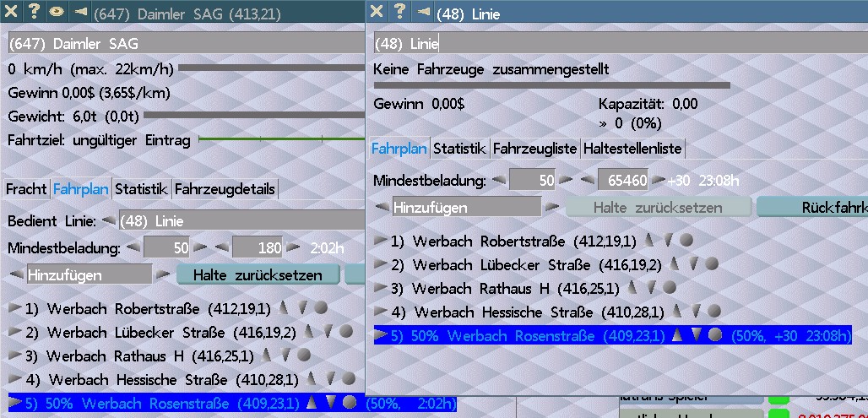868x418 pixels.
Task: Click go-to-position arrow in Daimler SAG title bar
Action: [80, 12]
